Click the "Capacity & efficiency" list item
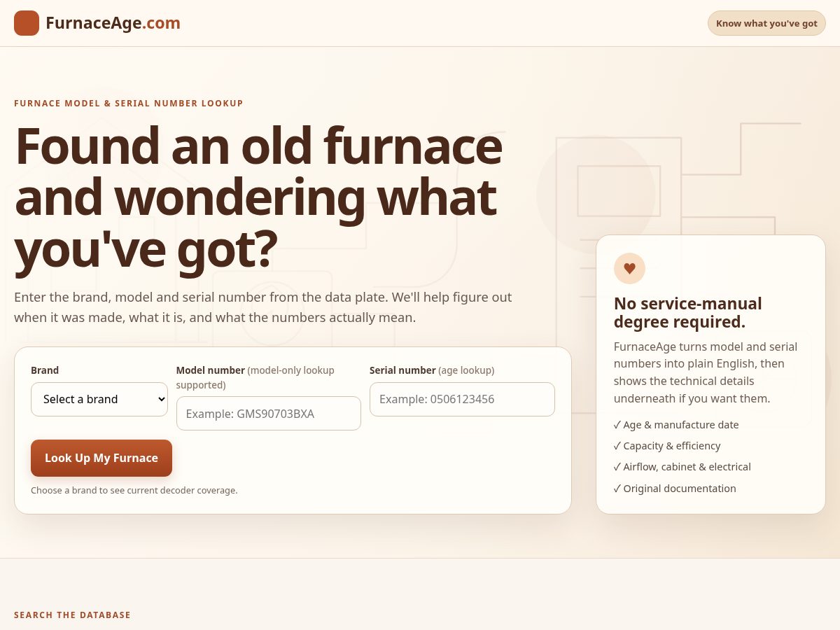This screenshot has width=840, height=630. coord(667,446)
